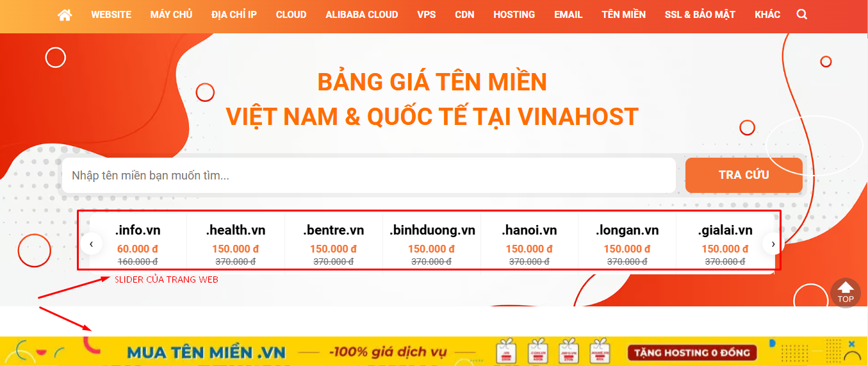Viewport: 868px width, 366px height.
Task: Go to homepage via house icon
Action: pyautogui.click(x=65, y=15)
